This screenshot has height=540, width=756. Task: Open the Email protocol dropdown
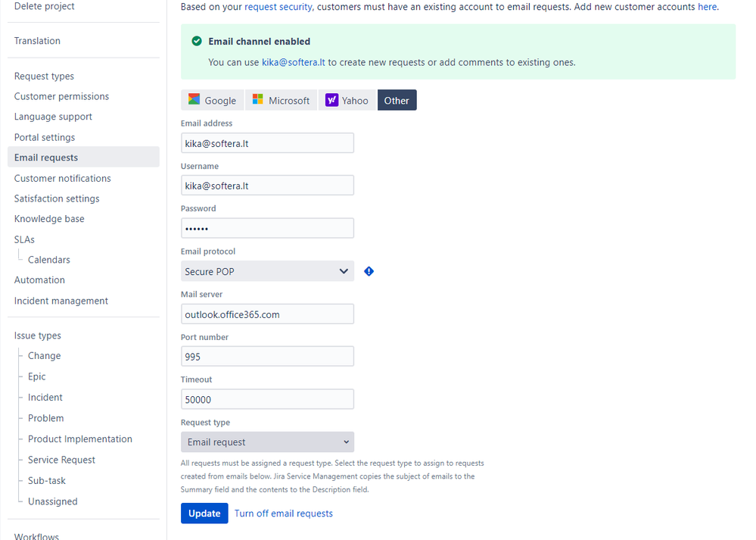click(x=267, y=271)
